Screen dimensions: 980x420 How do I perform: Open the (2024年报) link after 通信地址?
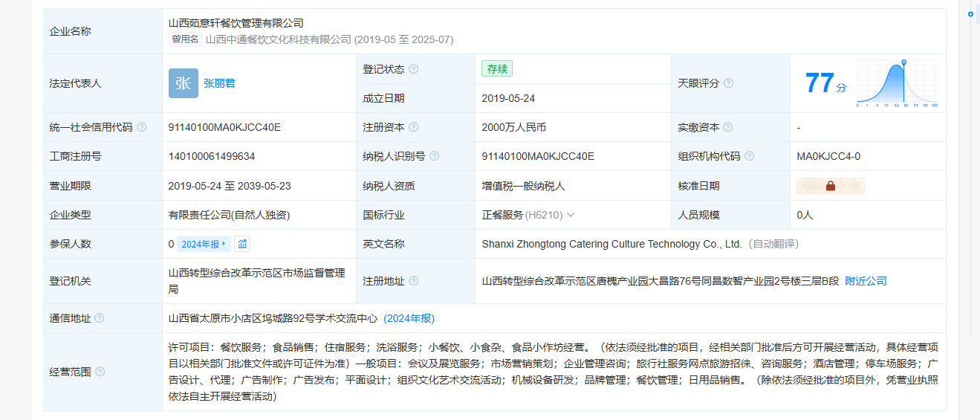[409, 318]
